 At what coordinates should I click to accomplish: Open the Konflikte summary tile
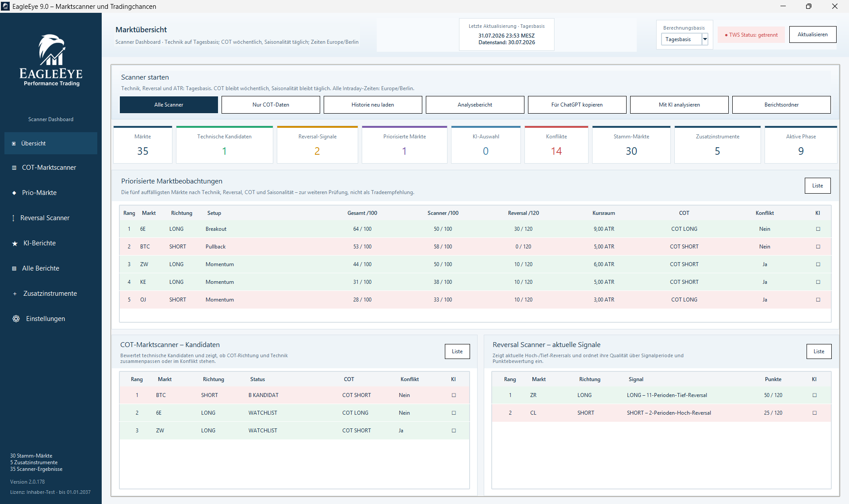pos(556,145)
